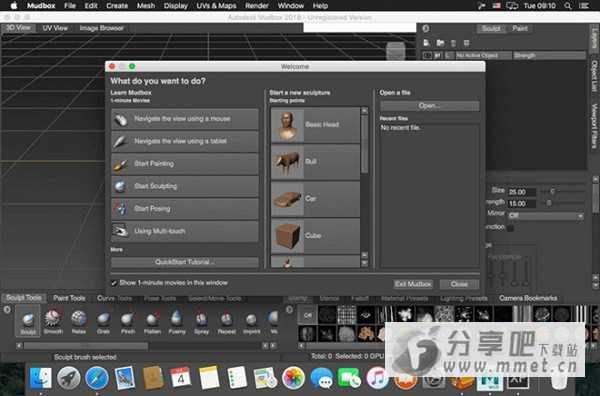
Task: Choose the Basic Head starting sculpture
Action: [315, 125]
